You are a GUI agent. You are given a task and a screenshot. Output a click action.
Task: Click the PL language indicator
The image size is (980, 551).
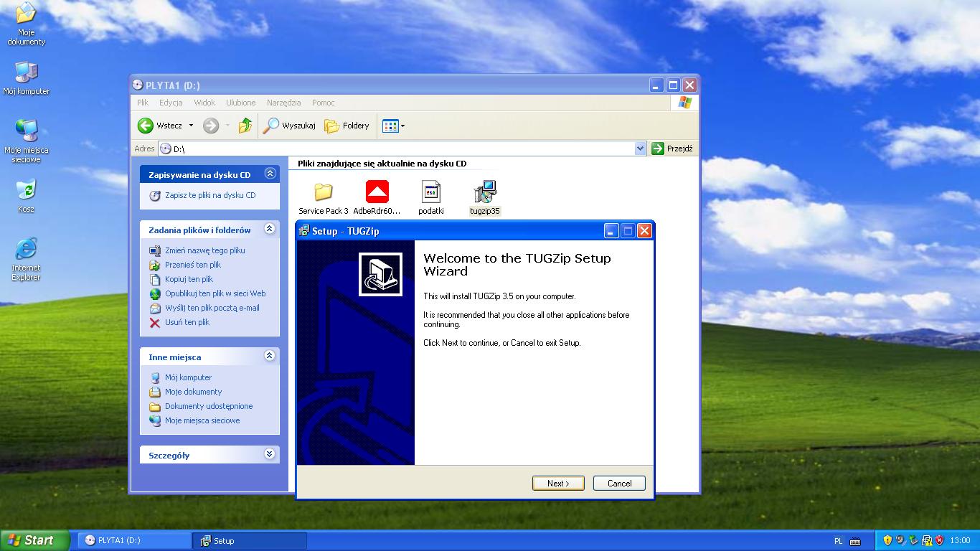click(839, 541)
